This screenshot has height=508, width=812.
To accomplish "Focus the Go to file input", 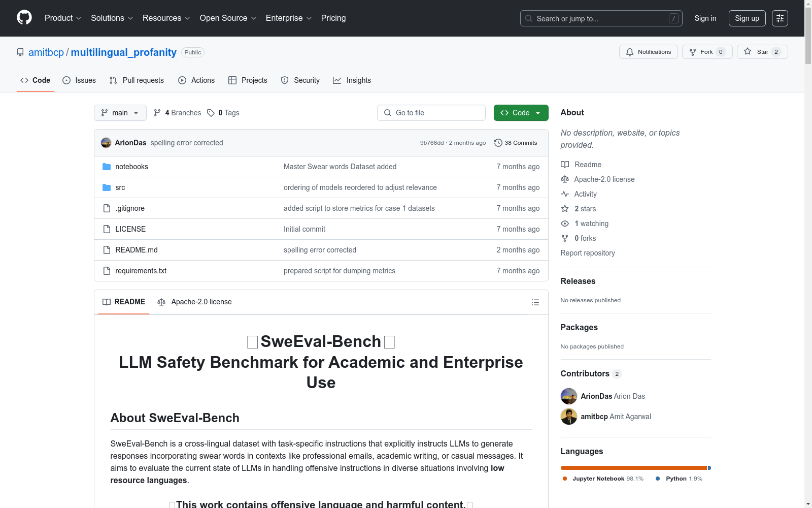I will click(431, 113).
